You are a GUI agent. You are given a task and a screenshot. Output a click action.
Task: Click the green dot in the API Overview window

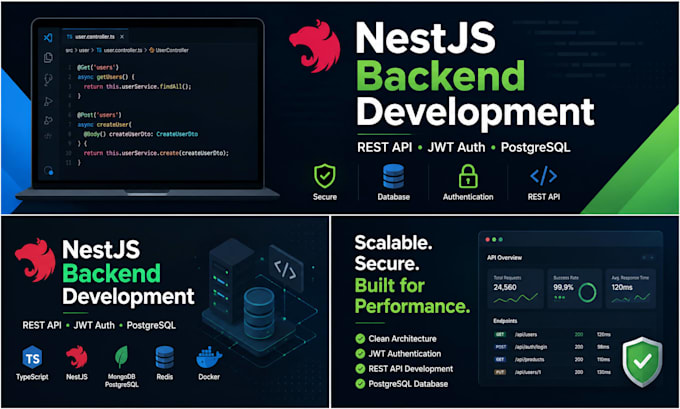pos(500,239)
